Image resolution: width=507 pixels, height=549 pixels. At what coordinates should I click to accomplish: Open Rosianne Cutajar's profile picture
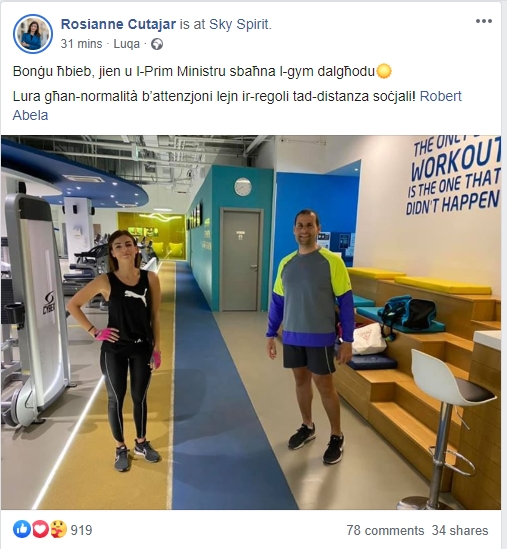(33, 34)
